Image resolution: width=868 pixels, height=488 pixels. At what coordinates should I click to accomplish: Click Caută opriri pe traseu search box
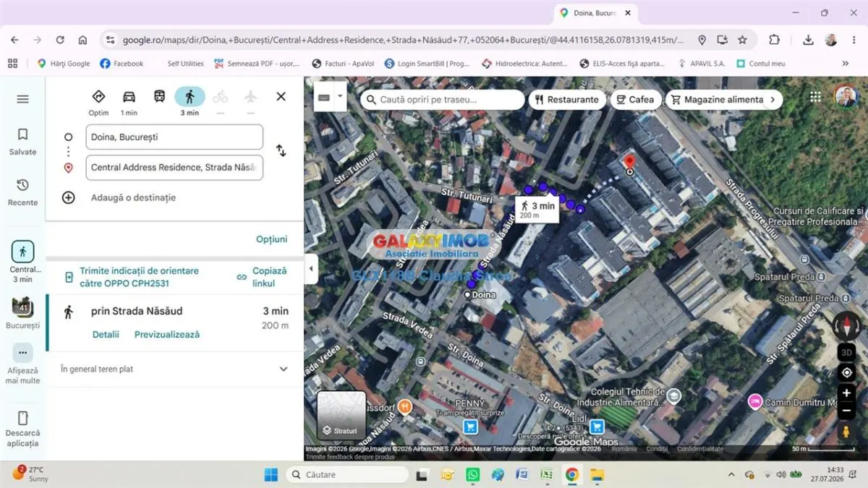(x=443, y=99)
